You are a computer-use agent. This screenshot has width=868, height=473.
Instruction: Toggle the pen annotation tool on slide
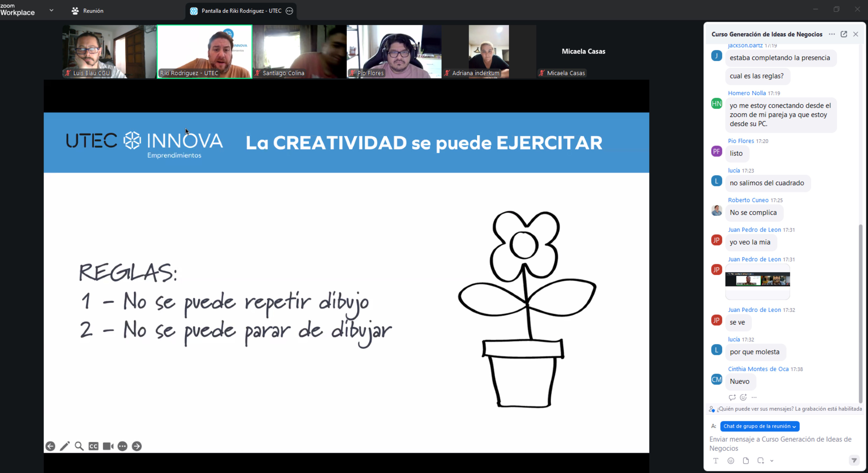point(65,446)
